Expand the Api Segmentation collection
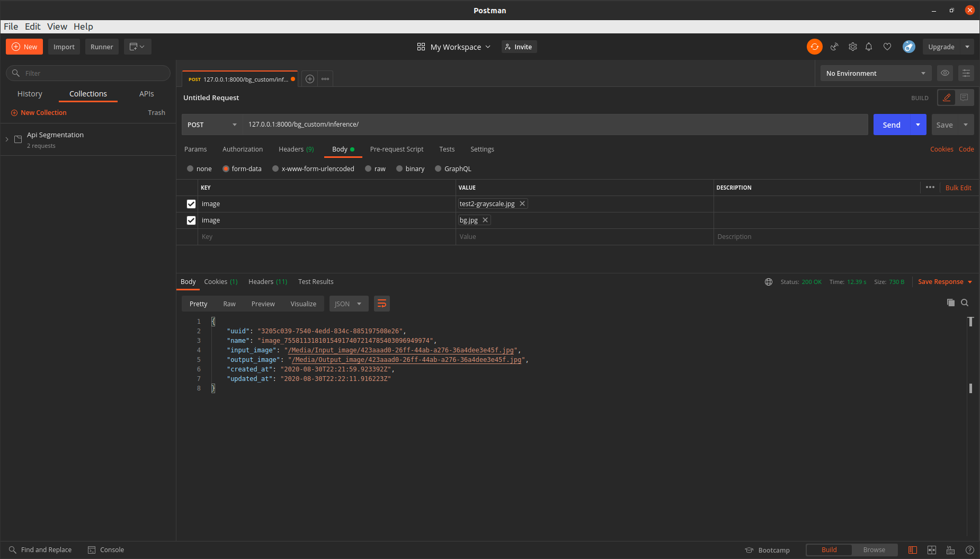980x559 pixels. [7, 139]
